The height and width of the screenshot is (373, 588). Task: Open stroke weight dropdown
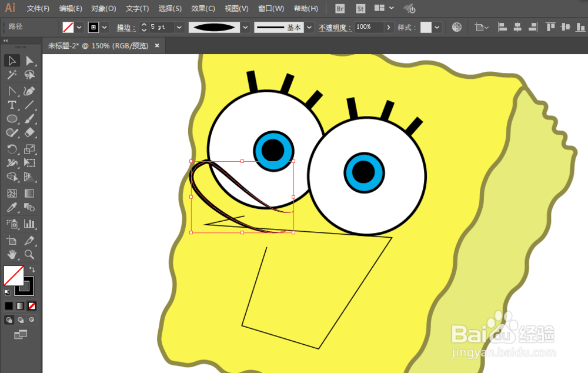tap(179, 28)
